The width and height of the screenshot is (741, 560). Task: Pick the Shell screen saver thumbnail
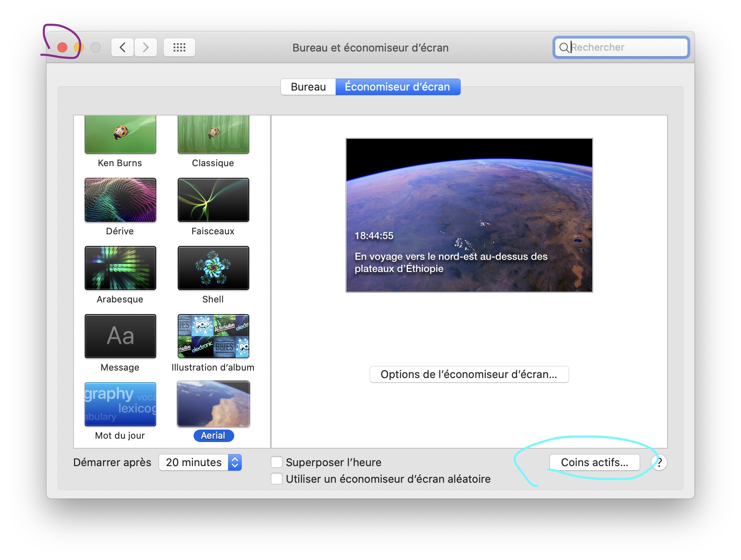(213, 268)
